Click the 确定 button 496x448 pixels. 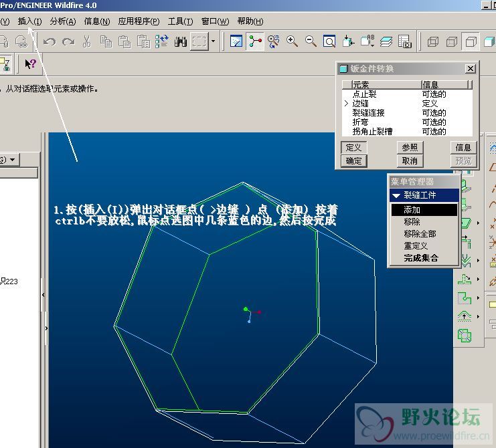pyautogui.click(x=353, y=161)
